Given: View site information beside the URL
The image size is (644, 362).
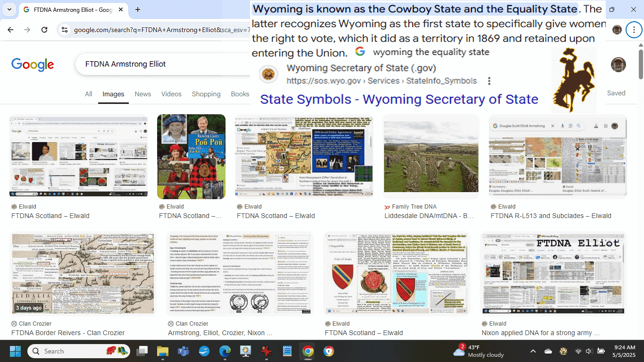Looking at the screenshot, I should pyautogui.click(x=65, y=30).
